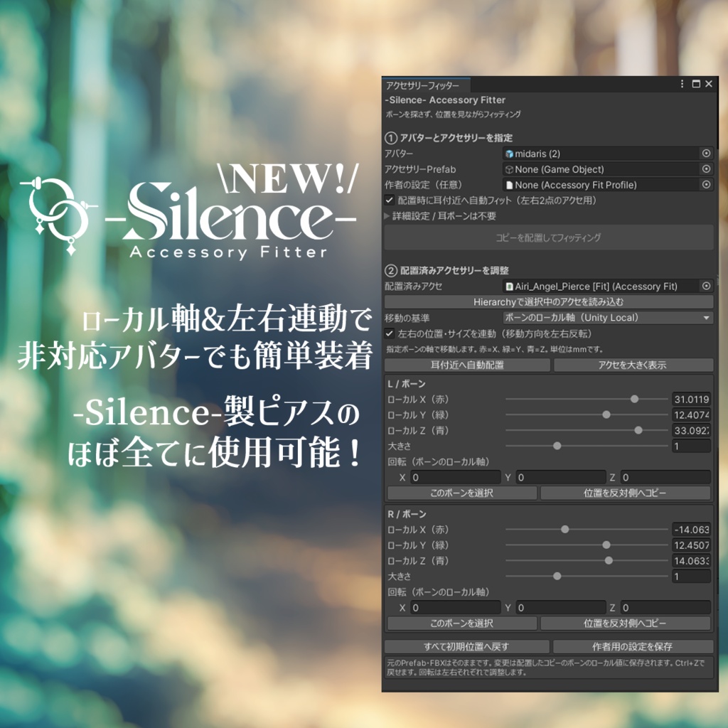Click the Accessory Fit Profile file icon
The height and width of the screenshot is (728, 728).
(509, 186)
